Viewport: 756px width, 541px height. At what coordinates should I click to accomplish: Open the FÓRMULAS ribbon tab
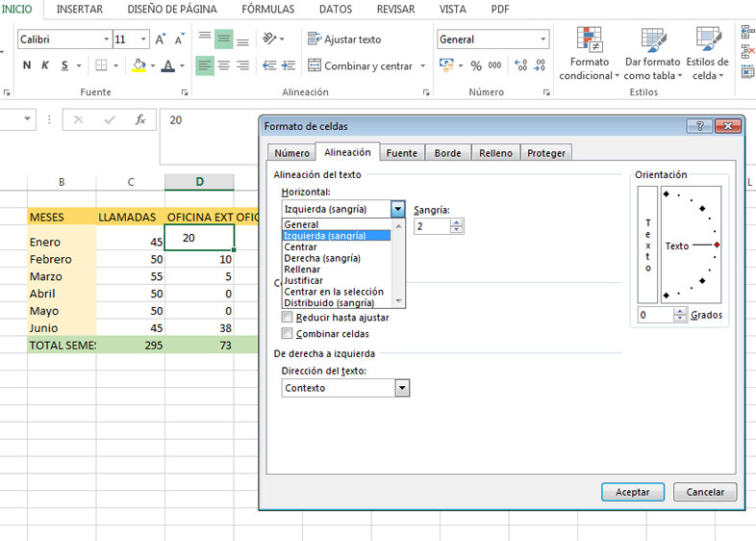267,10
